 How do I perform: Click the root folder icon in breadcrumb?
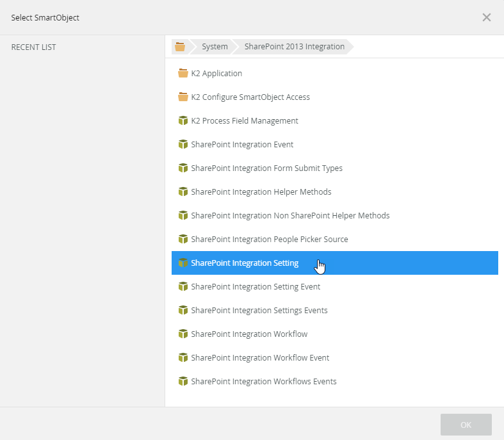(180, 47)
